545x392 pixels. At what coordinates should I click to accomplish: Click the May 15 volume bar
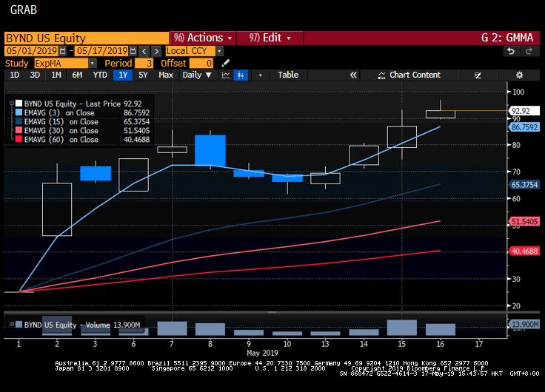(x=402, y=328)
